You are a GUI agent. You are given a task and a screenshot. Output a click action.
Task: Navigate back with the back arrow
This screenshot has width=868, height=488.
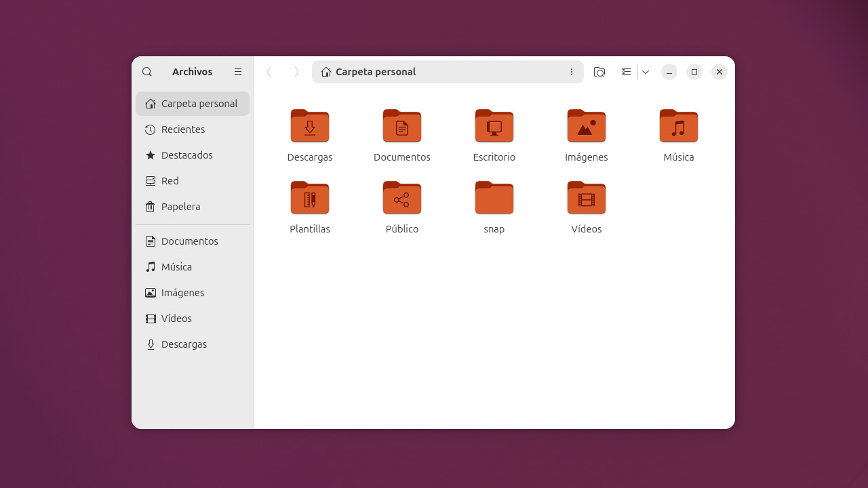[269, 71]
